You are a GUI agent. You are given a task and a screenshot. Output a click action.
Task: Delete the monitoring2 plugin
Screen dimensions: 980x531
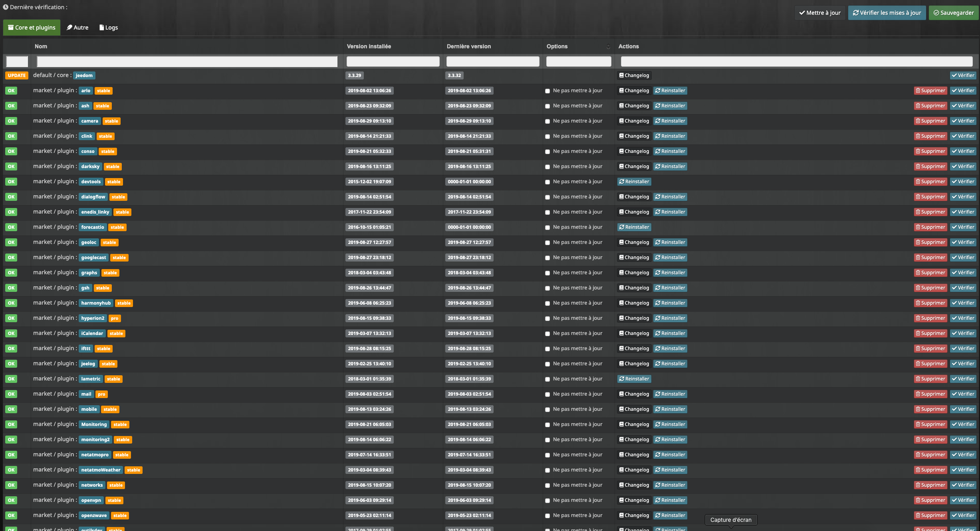(930, 440)
